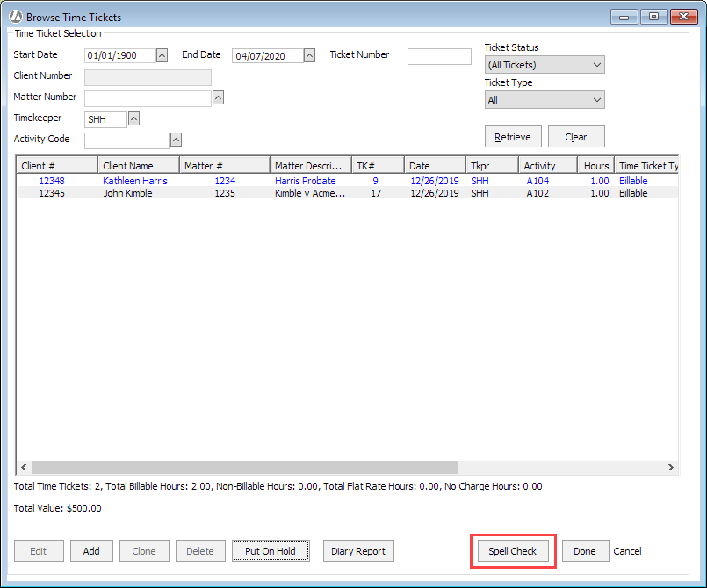Select the Kathleen Harris row
Viewport: 707px width, 588px height.
pyautogui.click(x=347, y=181)
